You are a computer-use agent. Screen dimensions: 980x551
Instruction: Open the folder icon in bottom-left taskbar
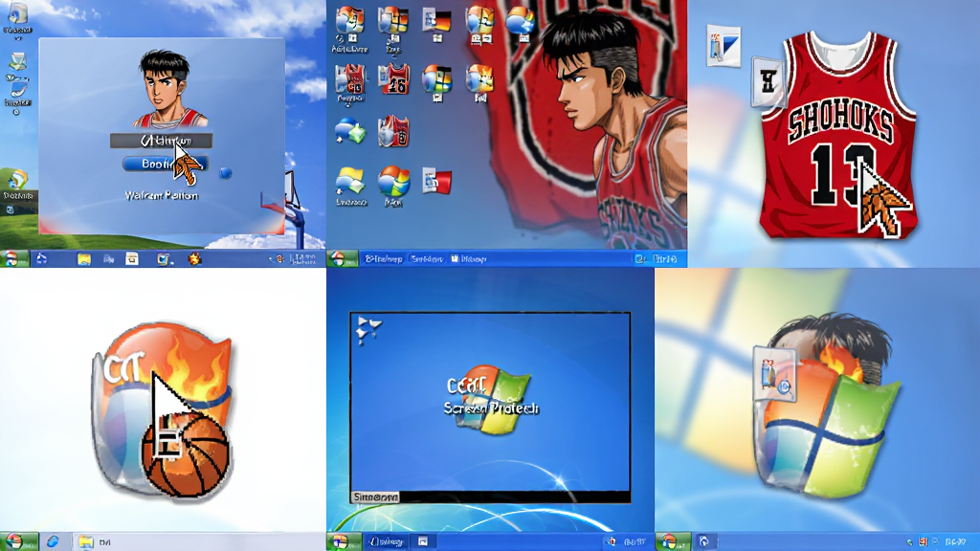tap(85, 541)
